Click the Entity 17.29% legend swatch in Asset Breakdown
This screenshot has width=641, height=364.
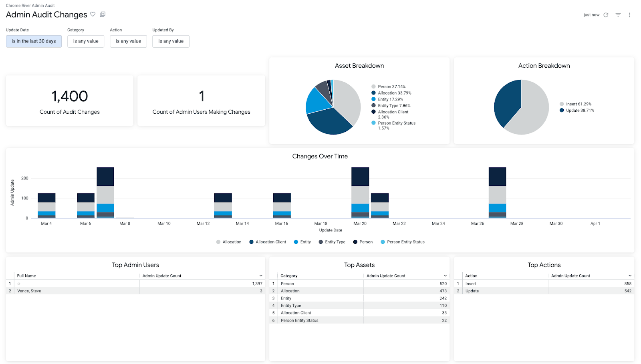(x=373, y=99)
